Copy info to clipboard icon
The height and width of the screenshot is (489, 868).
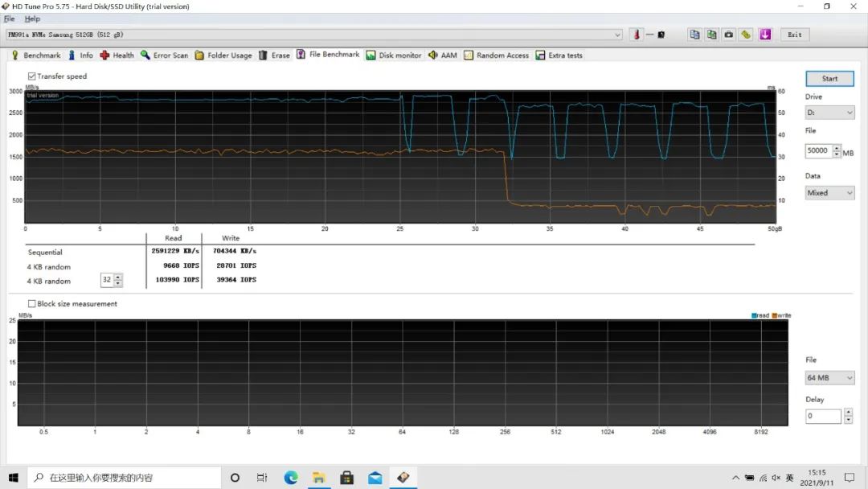694,35
